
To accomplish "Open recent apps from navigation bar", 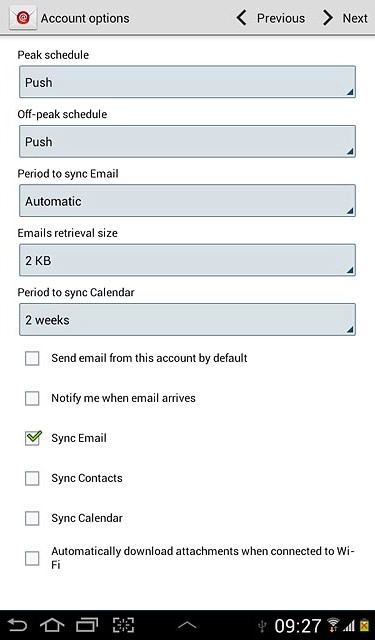I will (87, 625).
